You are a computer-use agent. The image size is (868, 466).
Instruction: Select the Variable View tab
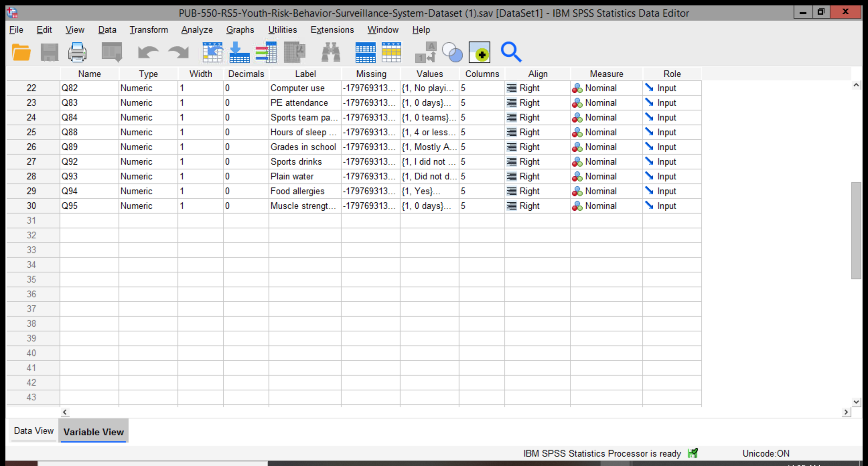[x=94, y=431]
